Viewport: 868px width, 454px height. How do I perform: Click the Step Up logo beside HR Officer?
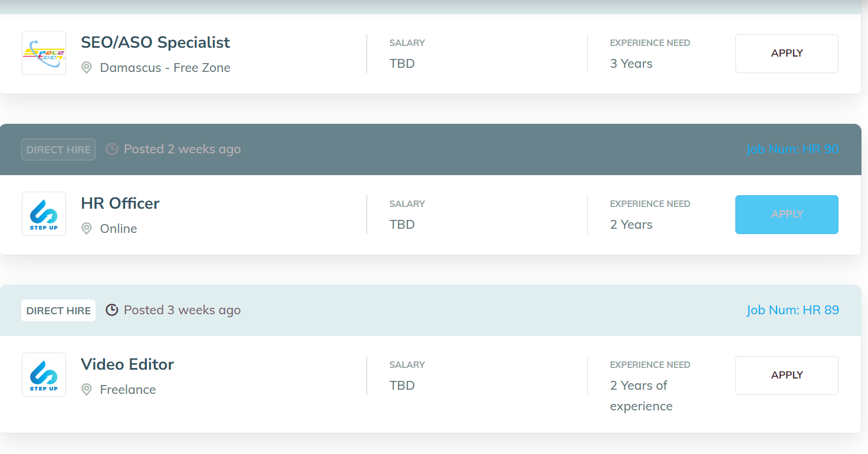tap(44, 213)
